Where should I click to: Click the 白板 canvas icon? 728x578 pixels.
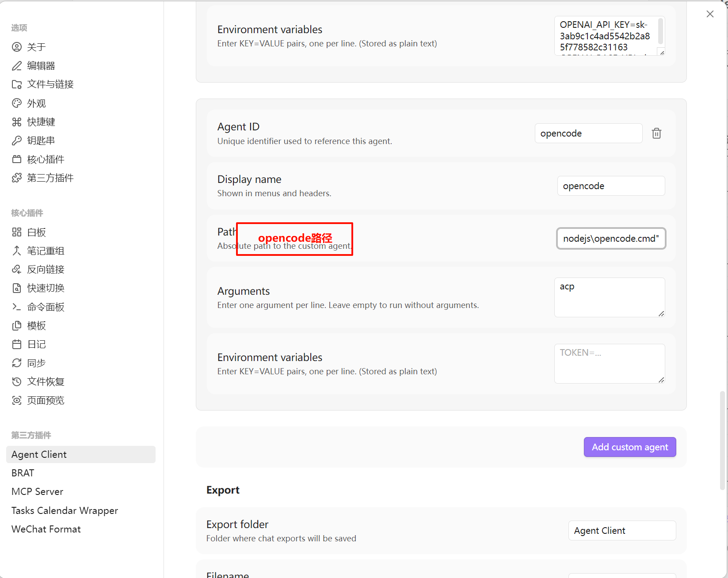tap(17, 232)
